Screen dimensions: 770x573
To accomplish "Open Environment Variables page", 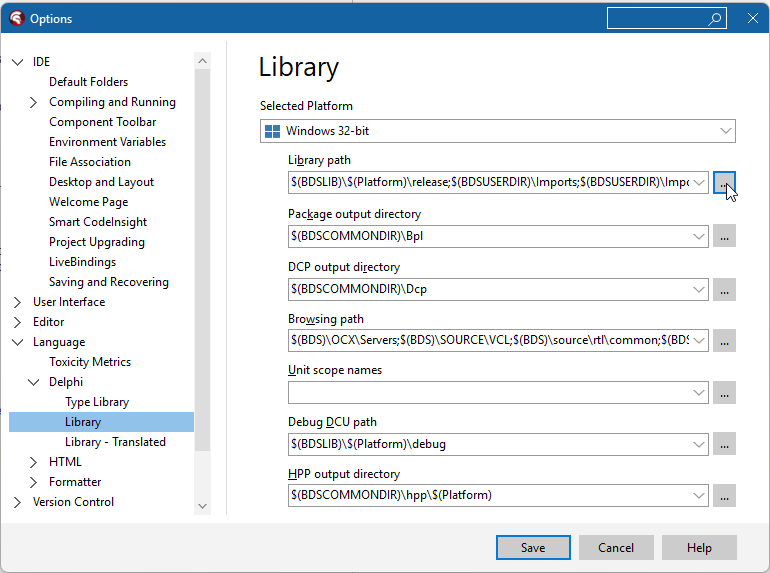I will pos(108,142).
